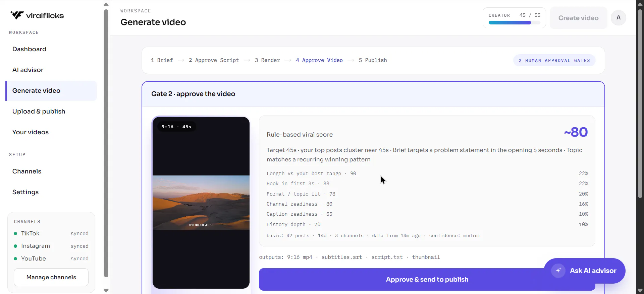This screenshot has height=294, width=644.
Task: Click the creator usage progress bar
Action: tap(514, 23)
